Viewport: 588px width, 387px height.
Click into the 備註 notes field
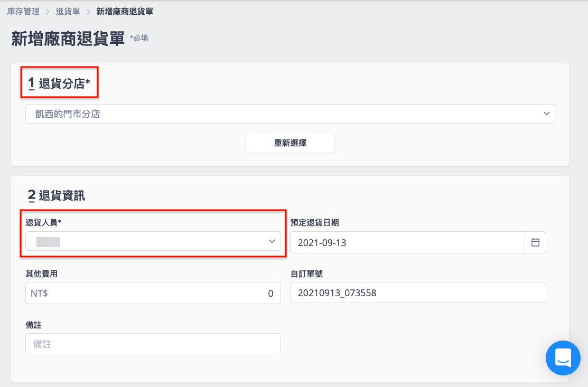coord(153,344)
